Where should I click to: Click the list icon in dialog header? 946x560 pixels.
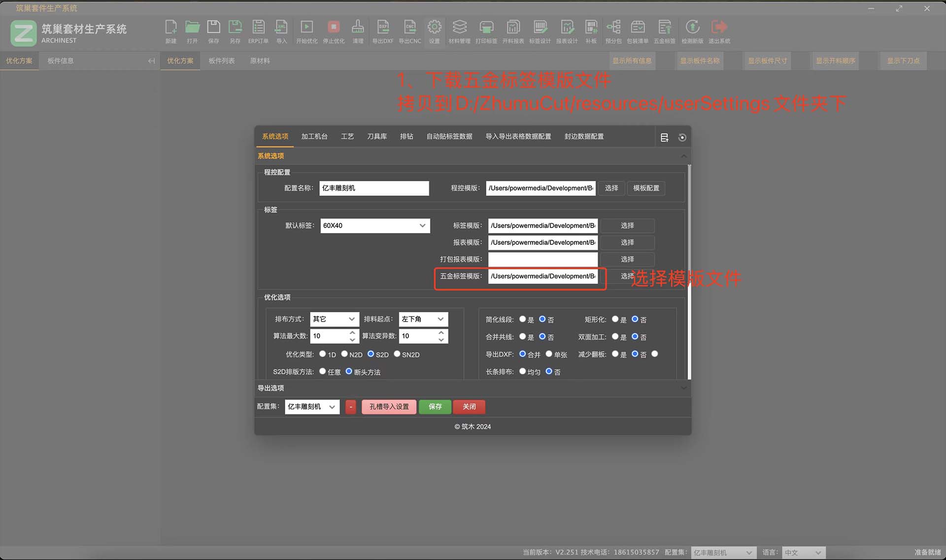[664, 137]
